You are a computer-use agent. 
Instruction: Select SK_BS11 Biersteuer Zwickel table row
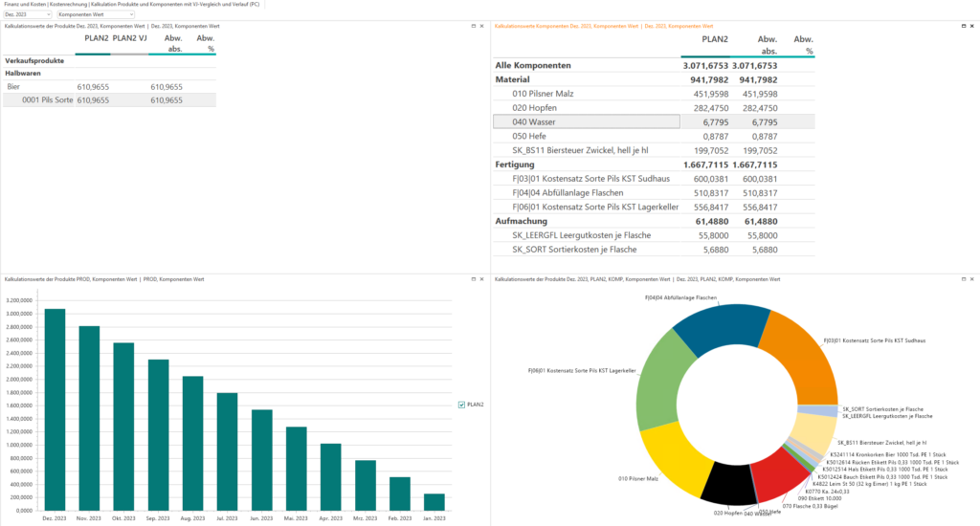coord(654,150)
